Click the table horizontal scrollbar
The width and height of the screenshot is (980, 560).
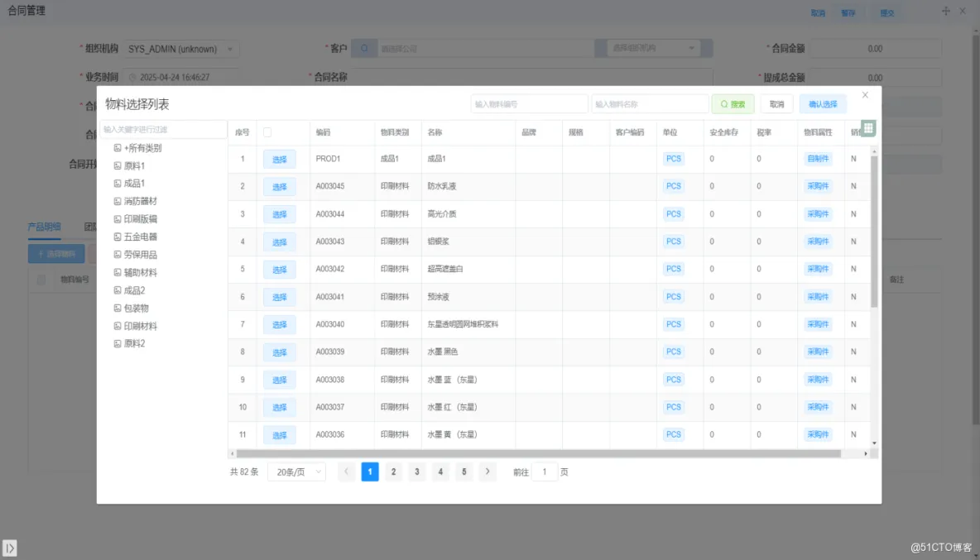(538, 454)
